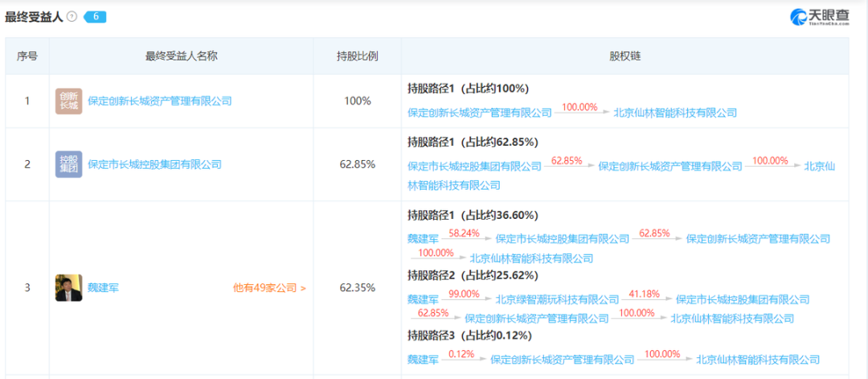The width and height of the screenshot is (868, 379).
Task: Open the 创新长城 company logo in row 1
Action: [68, 101]
